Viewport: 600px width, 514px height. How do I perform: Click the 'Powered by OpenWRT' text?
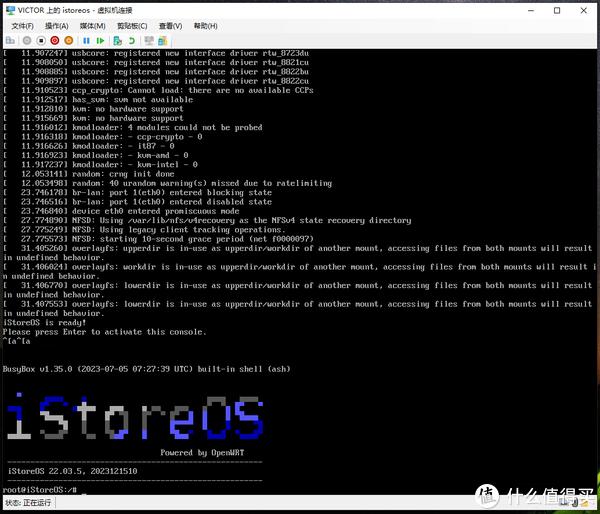(x=202, y=452)
